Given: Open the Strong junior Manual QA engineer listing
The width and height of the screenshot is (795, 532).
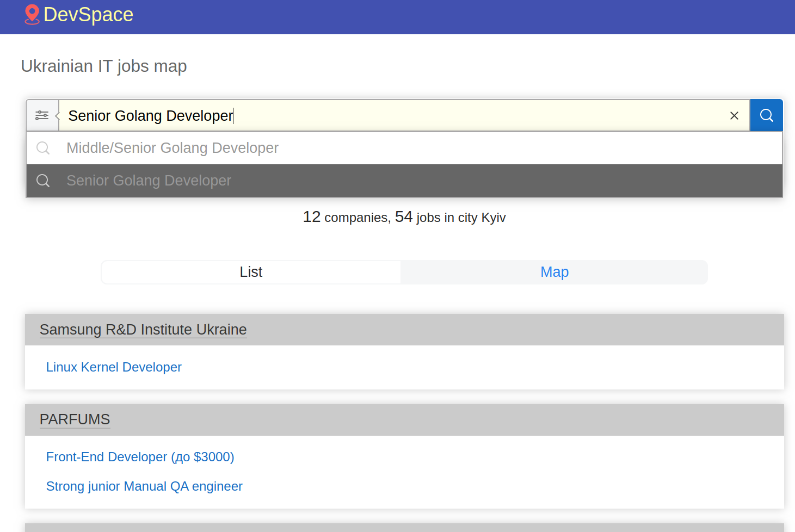Looking at the screenshot, I should tap(144, 486).
